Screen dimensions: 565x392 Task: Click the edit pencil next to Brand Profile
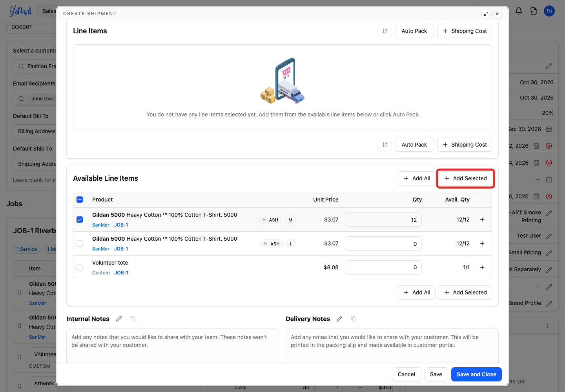(x=549, y=303)
